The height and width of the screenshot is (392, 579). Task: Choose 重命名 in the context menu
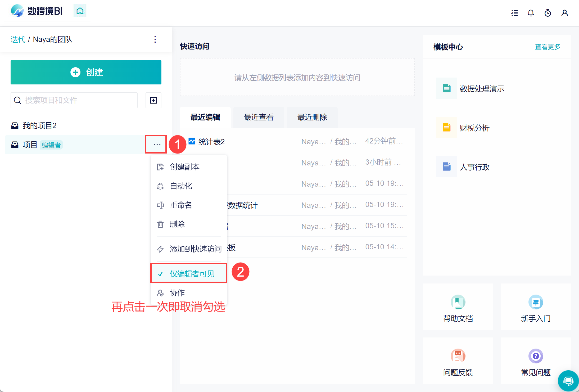pyautogui.click(x=181, y=205)
